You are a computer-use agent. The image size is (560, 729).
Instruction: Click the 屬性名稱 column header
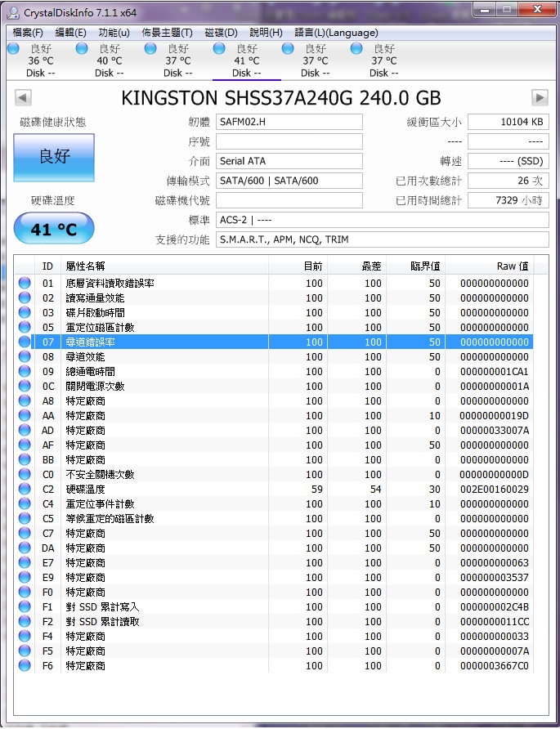pos(164,266)
